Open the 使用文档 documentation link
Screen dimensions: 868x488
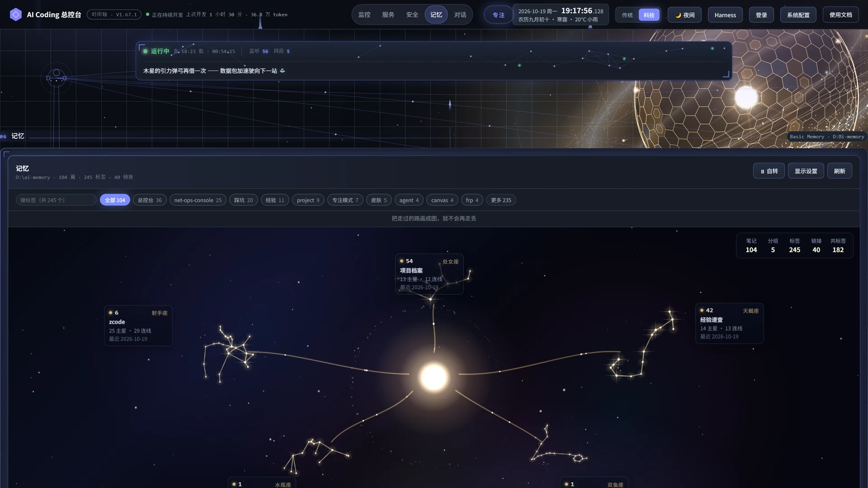point(840,15)
